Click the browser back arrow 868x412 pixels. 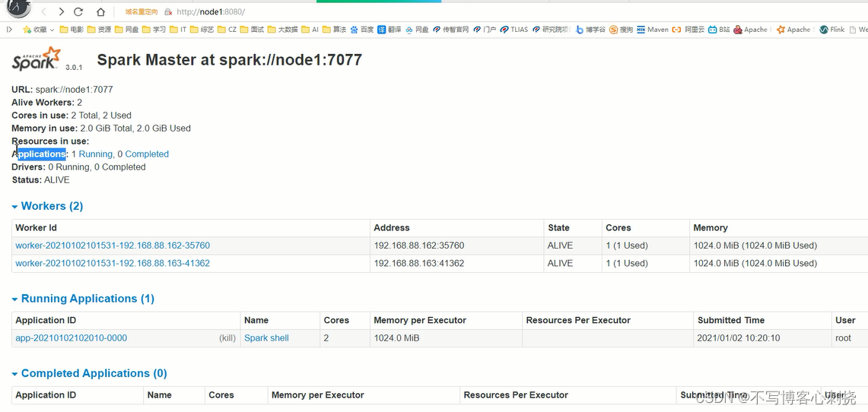click(x=44, y=11)
